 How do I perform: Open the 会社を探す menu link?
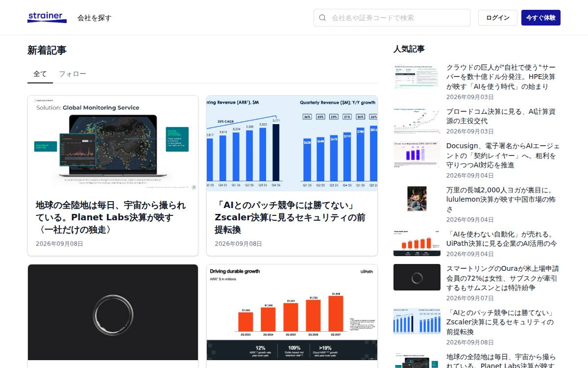point(95,18)
